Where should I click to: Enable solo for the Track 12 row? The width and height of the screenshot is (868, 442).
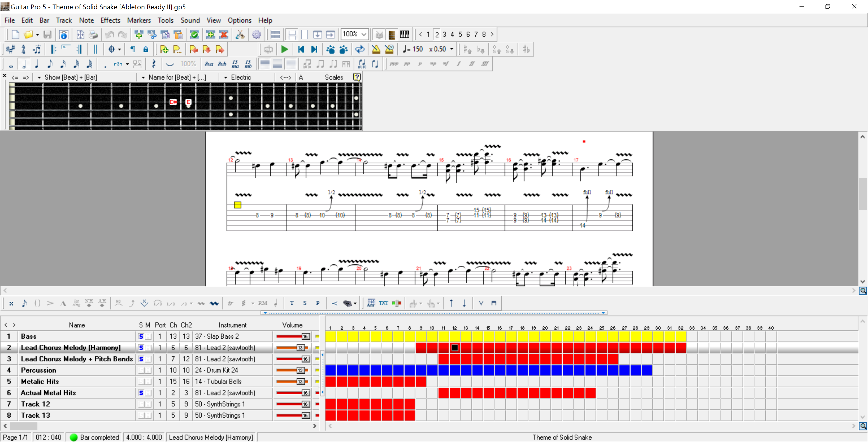(x=141, y=404)
